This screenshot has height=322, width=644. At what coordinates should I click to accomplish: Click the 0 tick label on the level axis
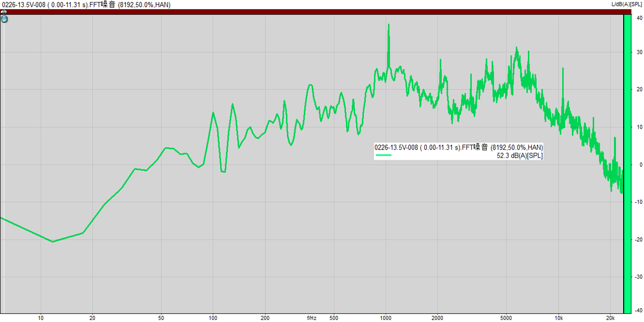(641, 165)
